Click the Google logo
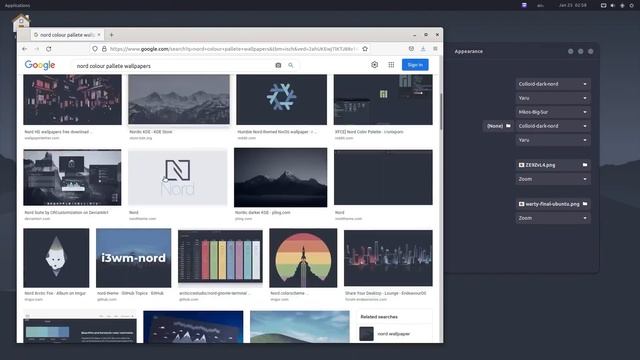The image size is (640, 360). (40, 65)
